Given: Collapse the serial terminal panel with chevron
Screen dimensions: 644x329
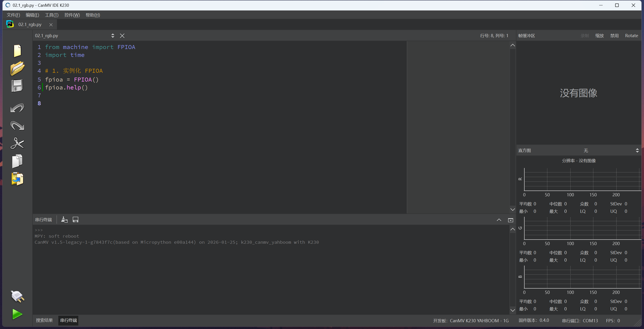Looking at the screenshot, I should pos(499,220).
